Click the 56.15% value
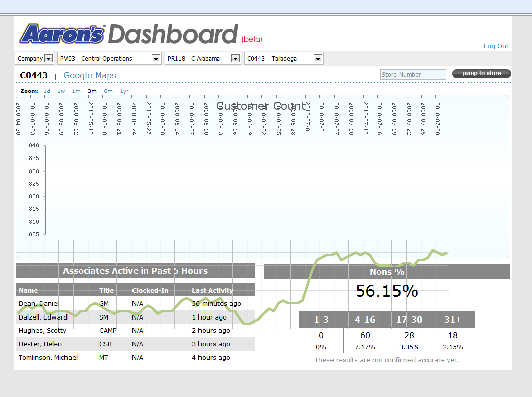Image resolution: width=532 pixels, height=397 pixels. [387, 291]
